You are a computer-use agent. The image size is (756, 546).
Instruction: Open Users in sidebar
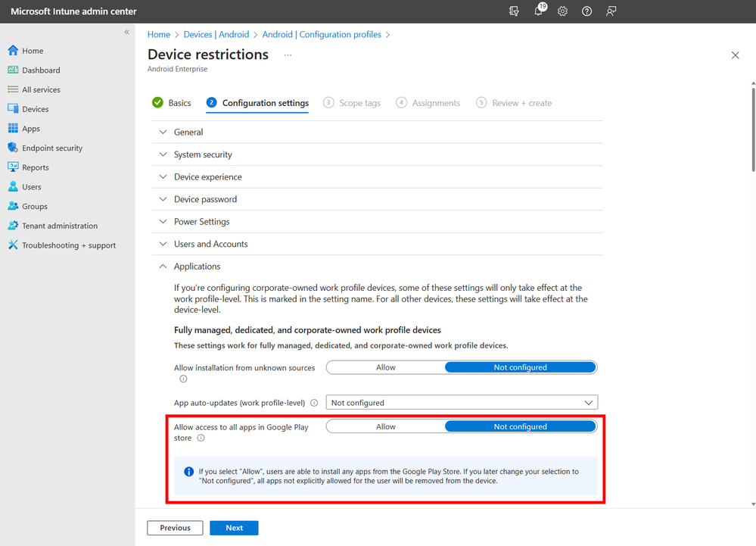point(24,186)
